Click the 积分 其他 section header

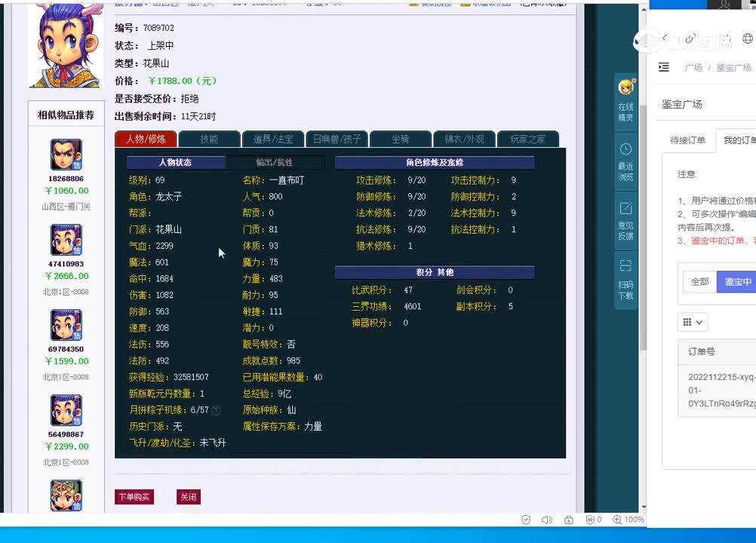[x=435, y=272]
